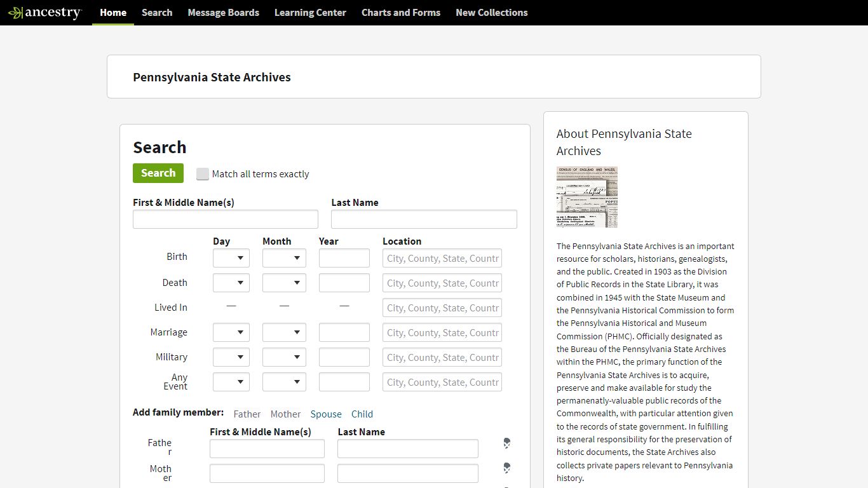
Task: Remove the Mother row icon
Action: point(507,468)
